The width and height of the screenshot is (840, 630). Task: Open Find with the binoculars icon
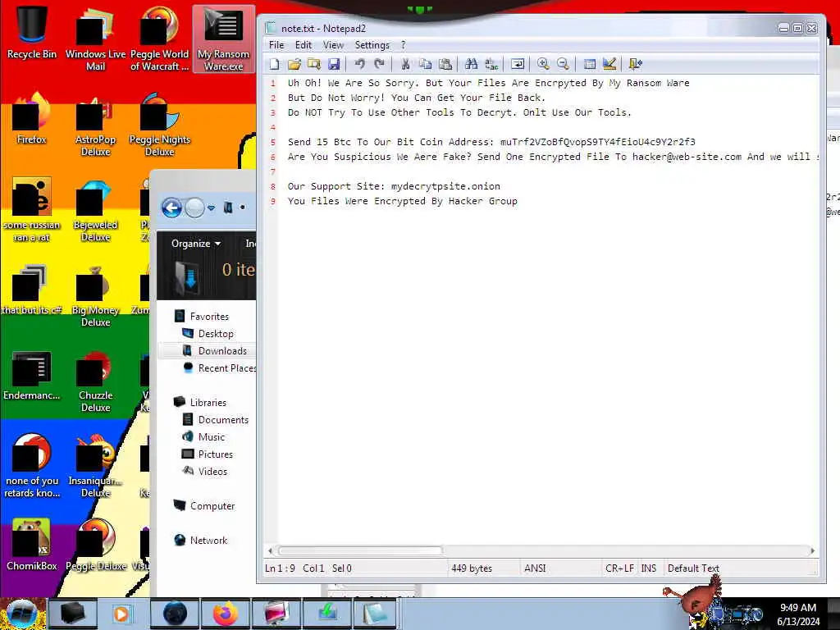472,64
